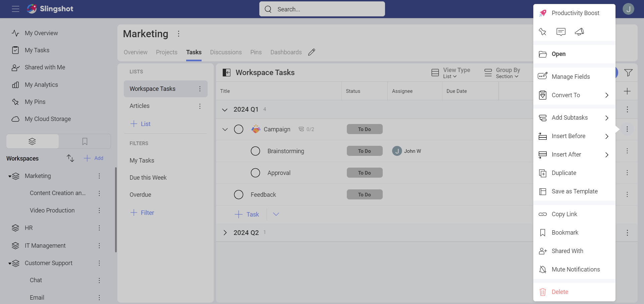The height and width of the screenshot is (304, 644).
Task: Add a new Task
Action: [247, 214]
